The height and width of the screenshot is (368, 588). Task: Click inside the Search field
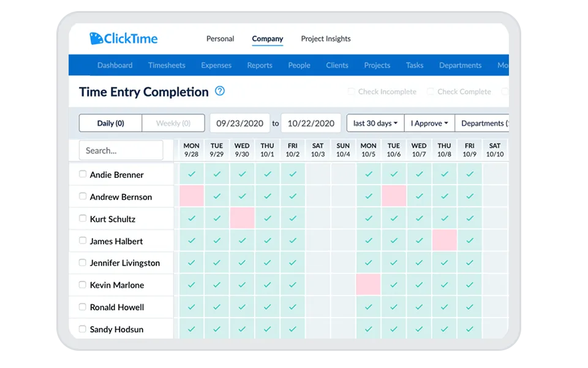pos(121,150)
